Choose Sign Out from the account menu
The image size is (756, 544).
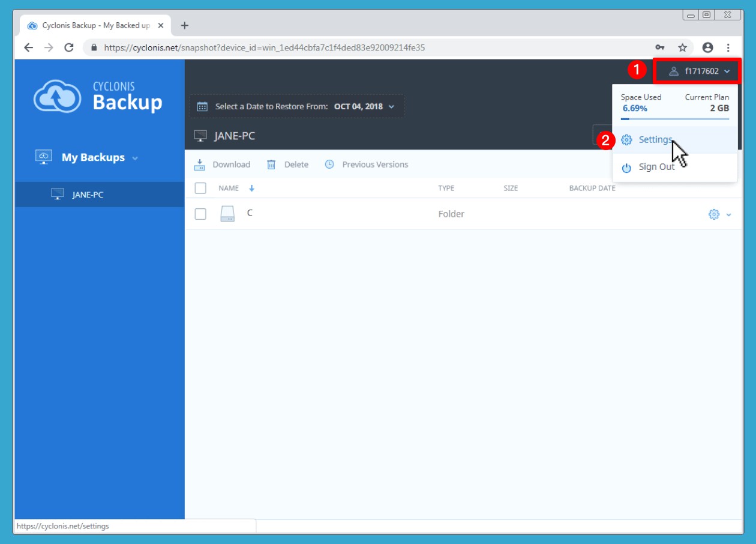656,167
